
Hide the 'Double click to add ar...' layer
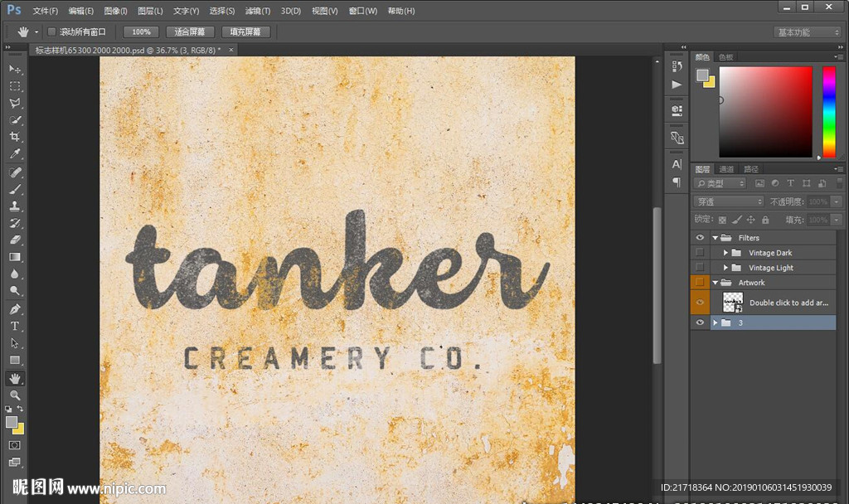(x=700, y=302)
